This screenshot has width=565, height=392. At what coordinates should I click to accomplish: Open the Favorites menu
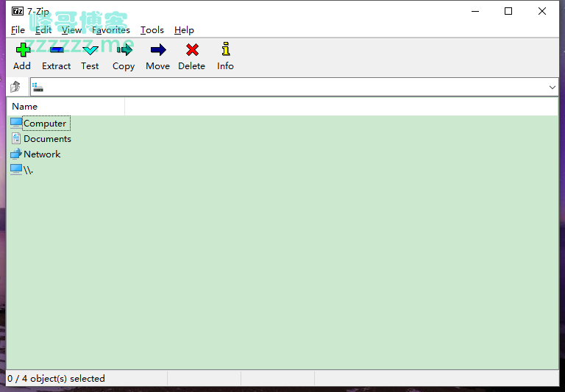(111, 30)
